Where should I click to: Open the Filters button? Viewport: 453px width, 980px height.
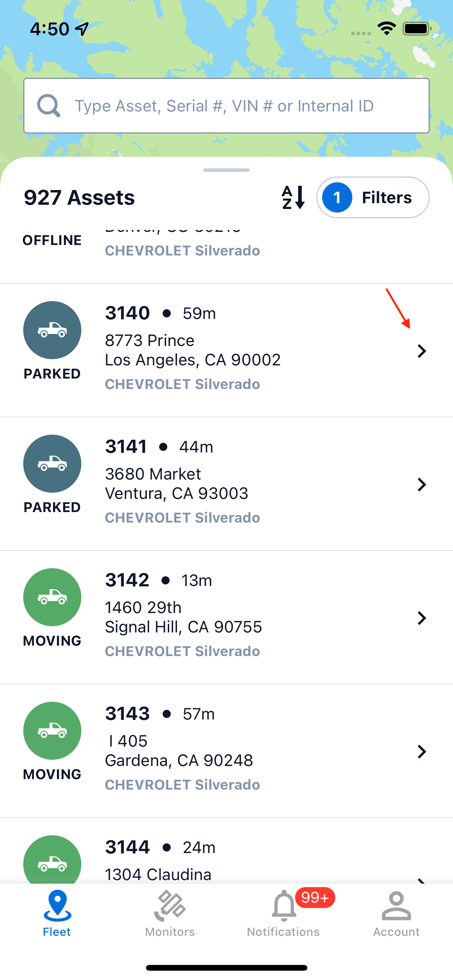[x=373, y=197]
